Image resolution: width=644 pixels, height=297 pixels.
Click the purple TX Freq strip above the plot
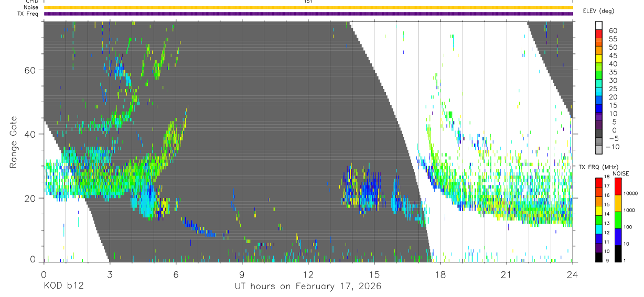point(308,14)
